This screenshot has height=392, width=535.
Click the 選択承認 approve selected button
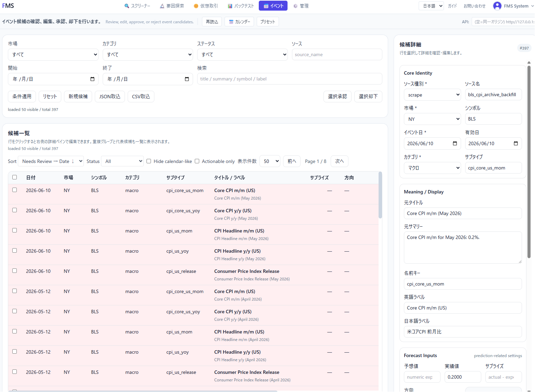[x=337, y=97]
